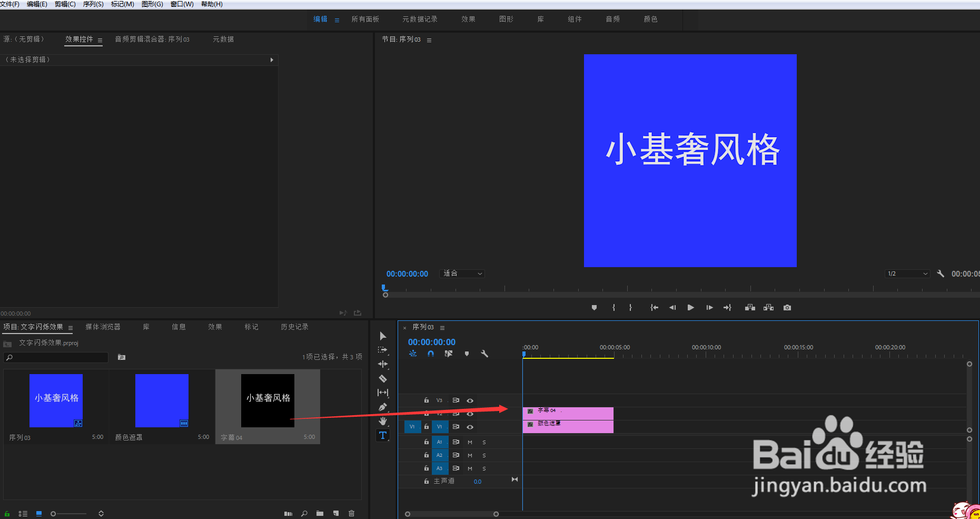Open the project panel menu icon
980x519 pixels.
pos(71,328)
